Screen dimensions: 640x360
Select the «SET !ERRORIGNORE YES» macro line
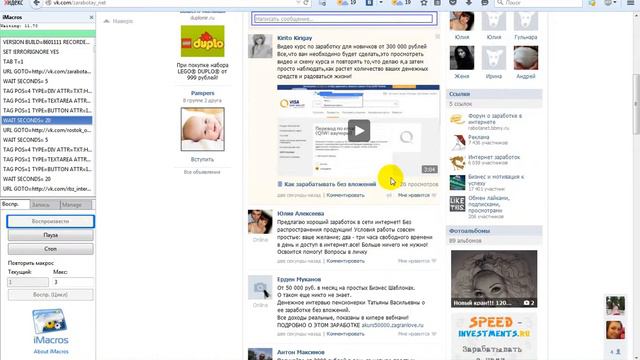(47, 52)
